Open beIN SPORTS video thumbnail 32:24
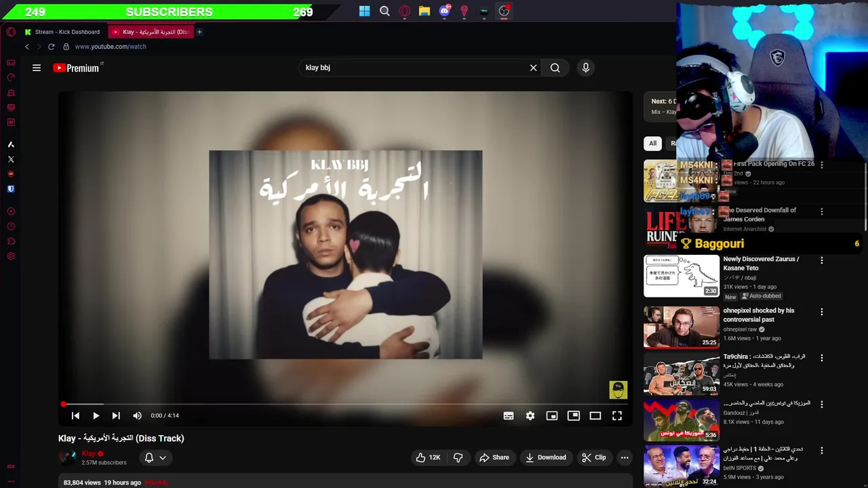The width and height of the screenshot is (868, 488). (682, 466)
